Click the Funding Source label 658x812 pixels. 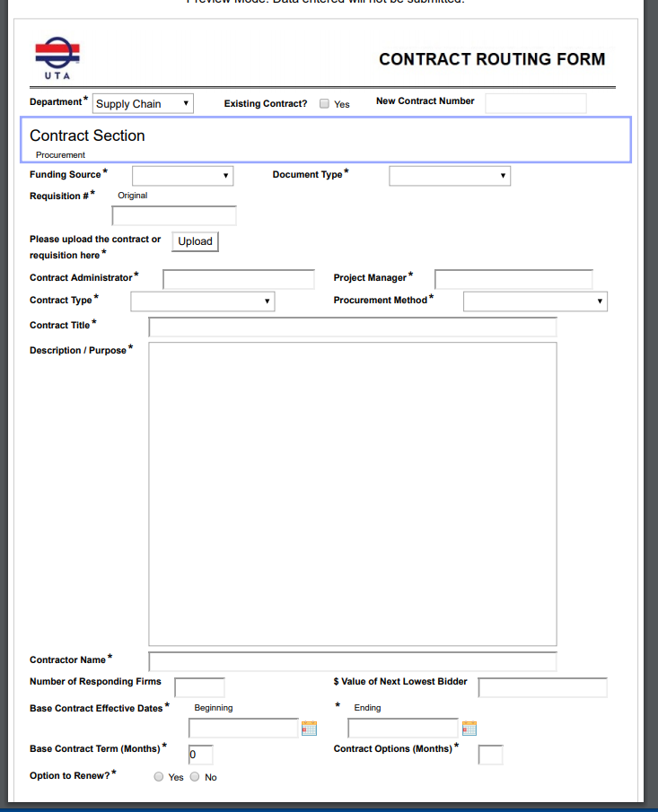pos(66,175)
